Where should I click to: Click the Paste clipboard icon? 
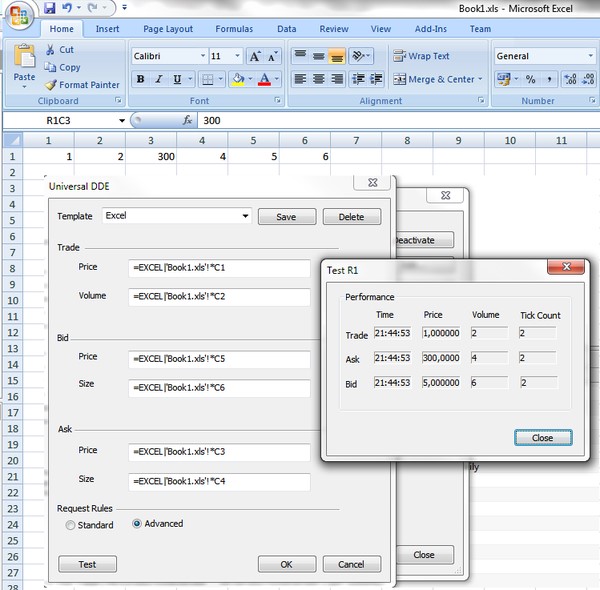(x=24, y=57)
